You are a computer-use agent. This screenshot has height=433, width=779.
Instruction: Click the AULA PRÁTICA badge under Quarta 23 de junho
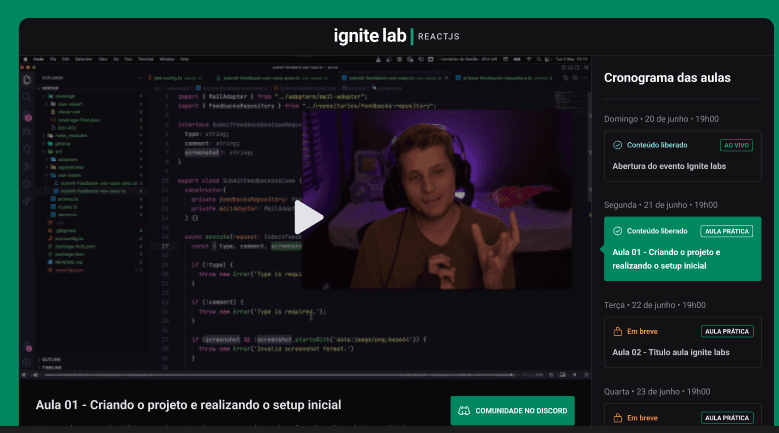point(727,418)
